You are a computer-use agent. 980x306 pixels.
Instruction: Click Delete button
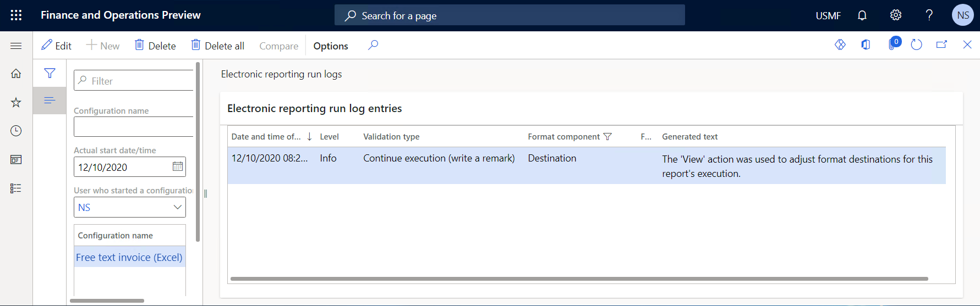click(x=155, y=46)
